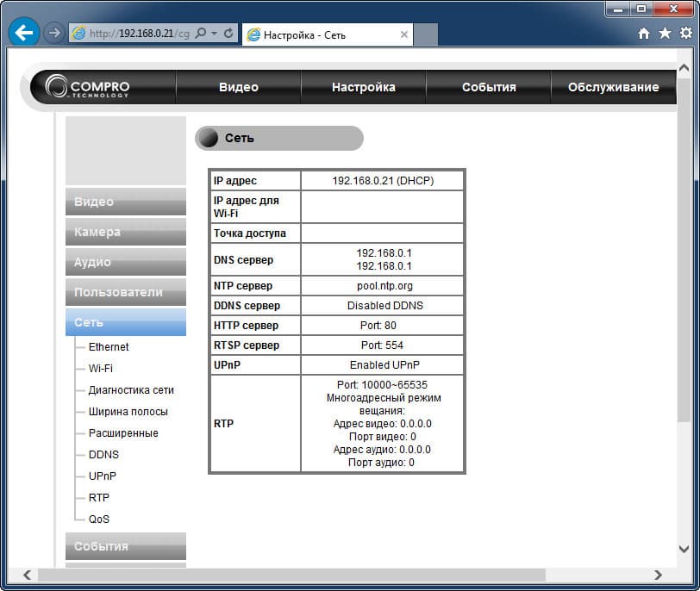Open the Обслуживание top menu
This screenshot has width=700, height=591.
tap(614, 87)
